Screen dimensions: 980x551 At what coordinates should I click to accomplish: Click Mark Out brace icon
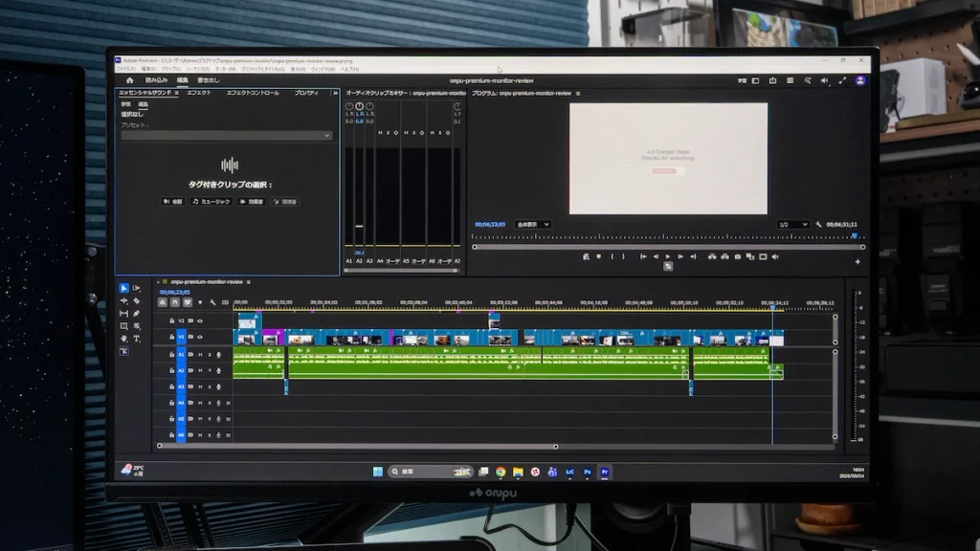pyautogui.click(x=623, y=256)
